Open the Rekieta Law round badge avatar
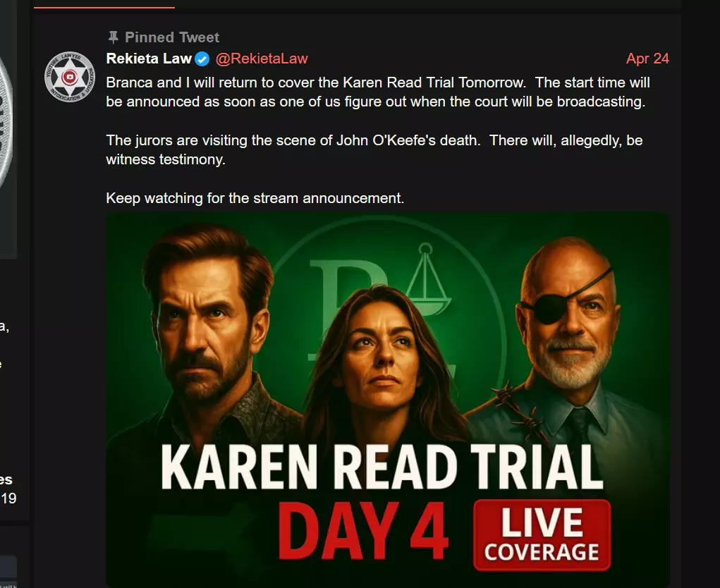This screenshot has width=720, height=588. pos(69,77)
